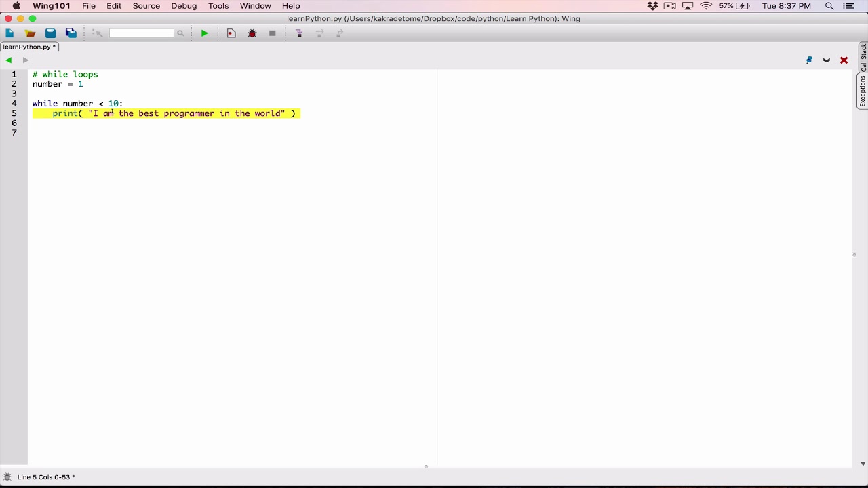Image resolution: width=868 pixels, height=488 pixels.
Task: Switch to the learnPython.py tab
Action: click(x=29, y=47)
